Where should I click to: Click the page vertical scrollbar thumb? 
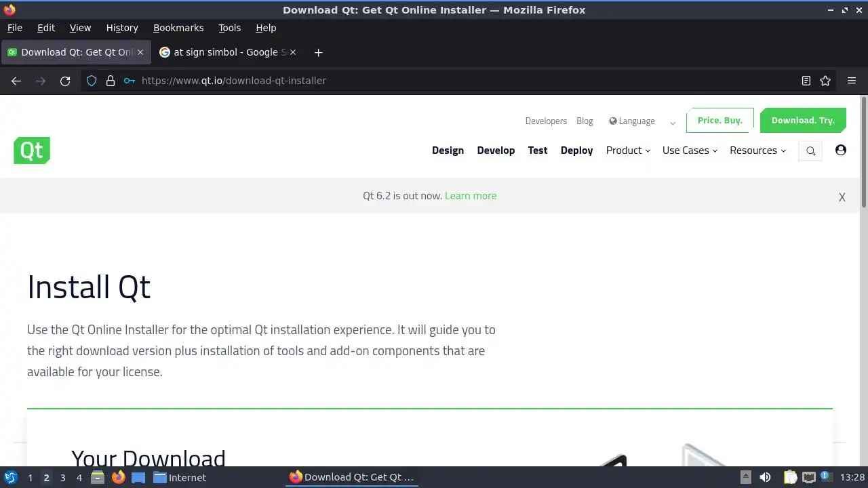[864, 152]
